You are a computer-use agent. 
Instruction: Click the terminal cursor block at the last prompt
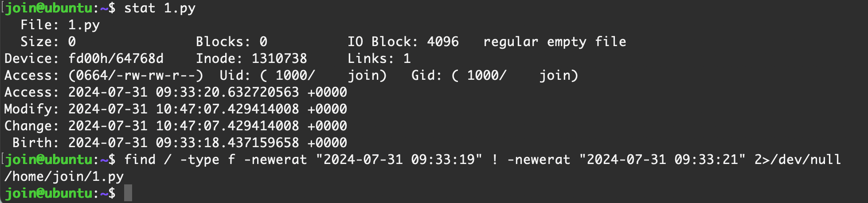tap(128, 193)
